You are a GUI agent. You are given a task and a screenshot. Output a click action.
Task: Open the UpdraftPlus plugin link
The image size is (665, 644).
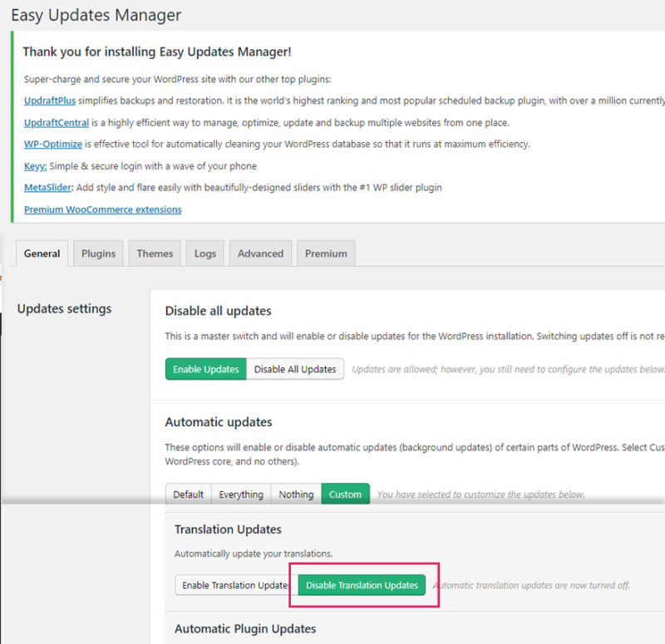[50, 101]
